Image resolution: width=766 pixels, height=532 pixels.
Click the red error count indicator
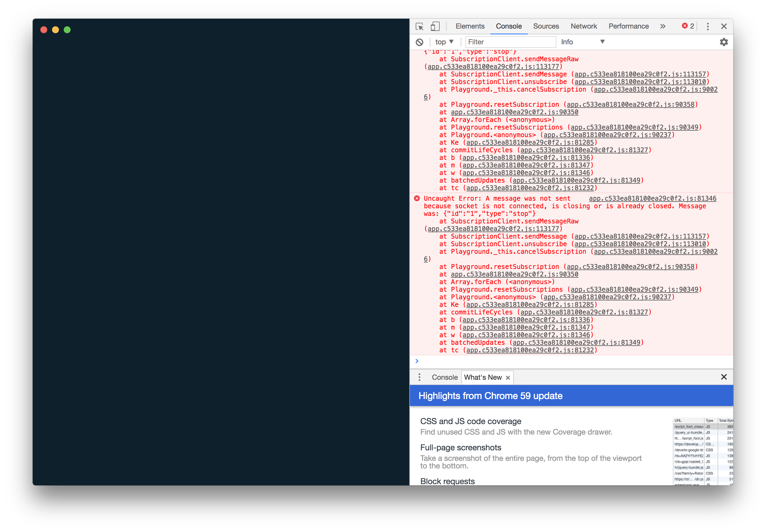[688, 26]
